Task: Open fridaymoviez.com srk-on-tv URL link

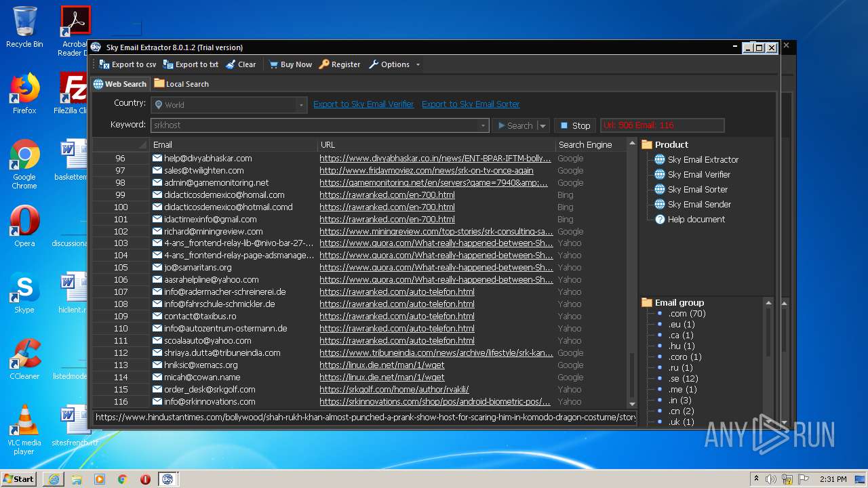Action: tap(427, 170)
